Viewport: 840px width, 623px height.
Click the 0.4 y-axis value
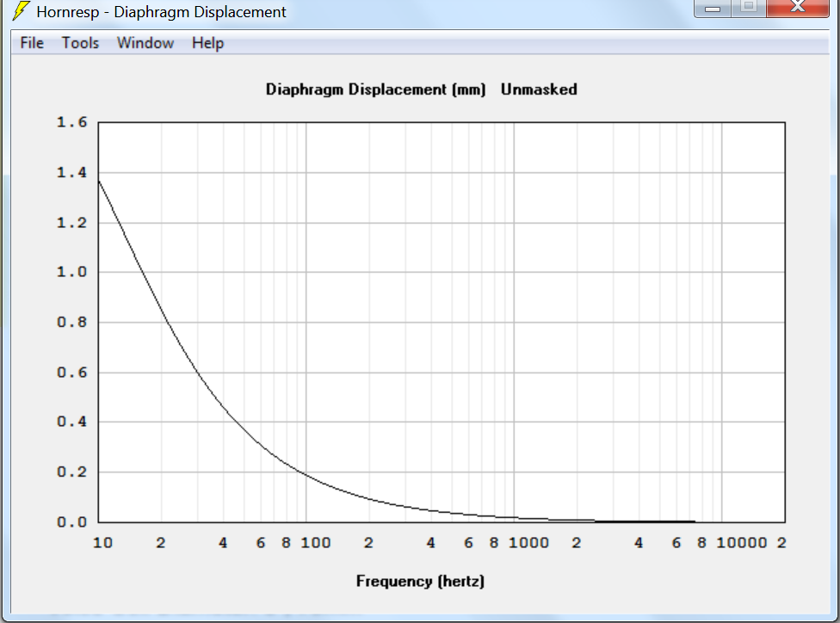pos(71,423)
